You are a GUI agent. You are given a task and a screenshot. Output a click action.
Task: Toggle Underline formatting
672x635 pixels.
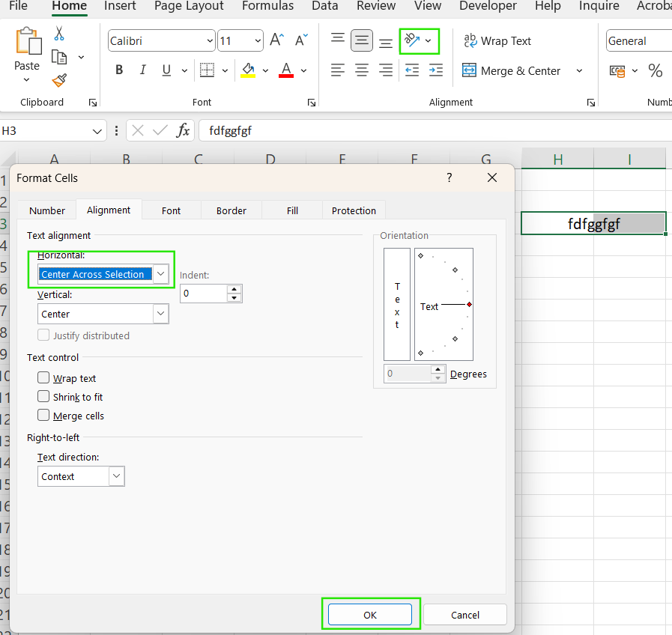[x=166, y=70]
